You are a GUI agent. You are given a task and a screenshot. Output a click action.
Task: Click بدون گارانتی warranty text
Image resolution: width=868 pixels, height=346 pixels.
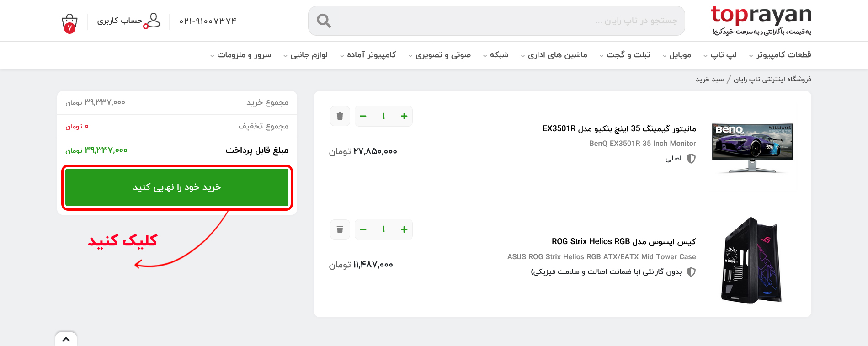pos(607,272)
